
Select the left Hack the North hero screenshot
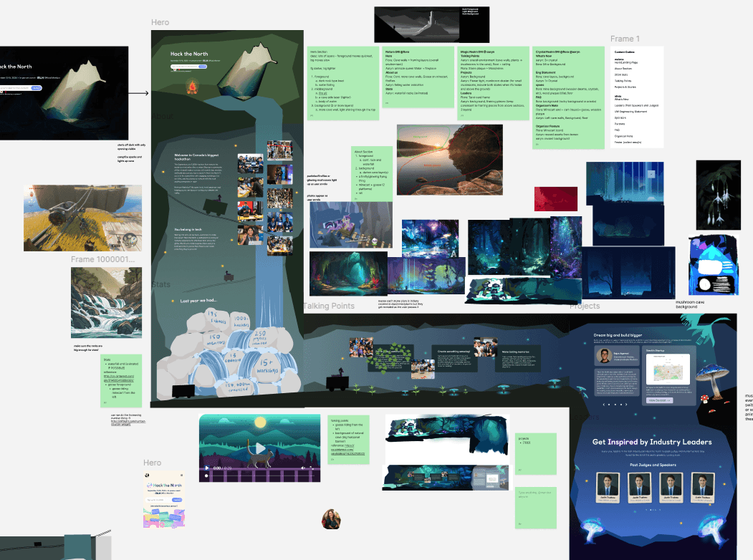click(x=64, y=93)
